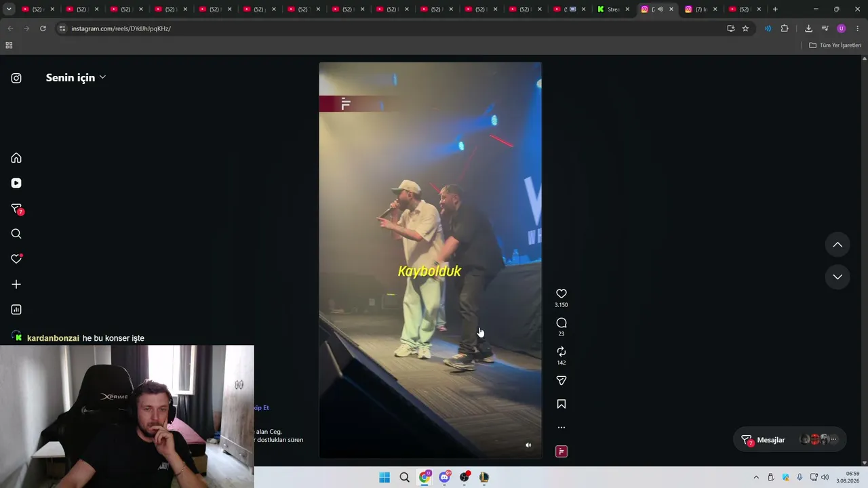Go to the Instagram Home feed icon

point(16,158)
